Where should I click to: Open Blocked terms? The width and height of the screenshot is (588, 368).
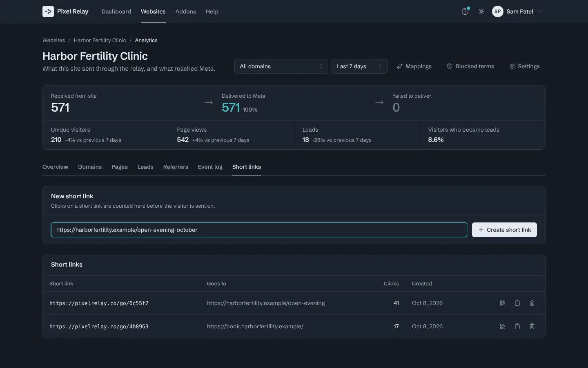click(x=470, y=66)
